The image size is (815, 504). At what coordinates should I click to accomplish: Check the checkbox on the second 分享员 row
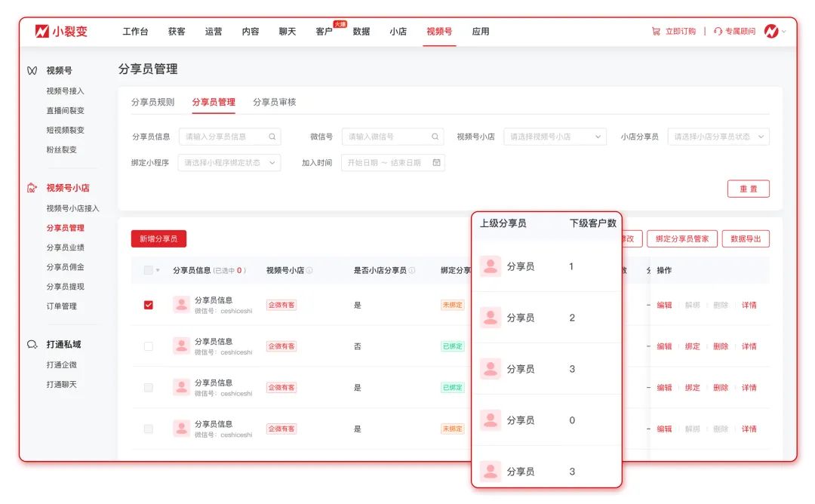(148, 346)
